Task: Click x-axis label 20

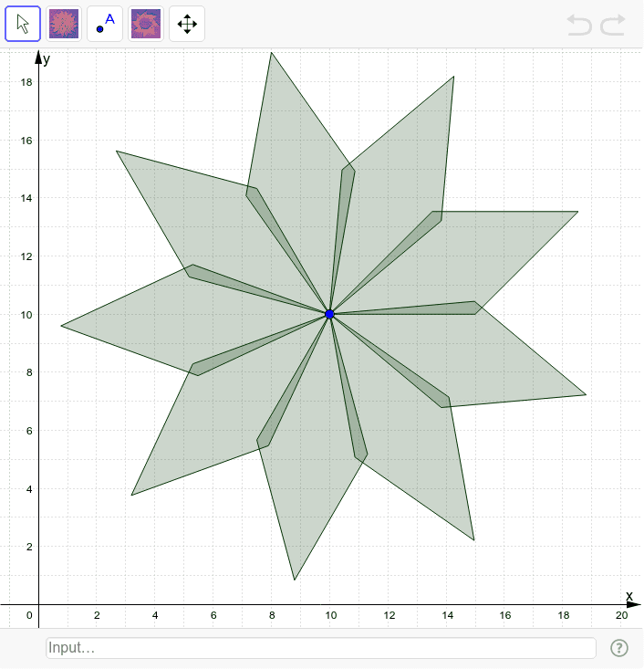Action: pyautogui.click(x=622, y=615)
